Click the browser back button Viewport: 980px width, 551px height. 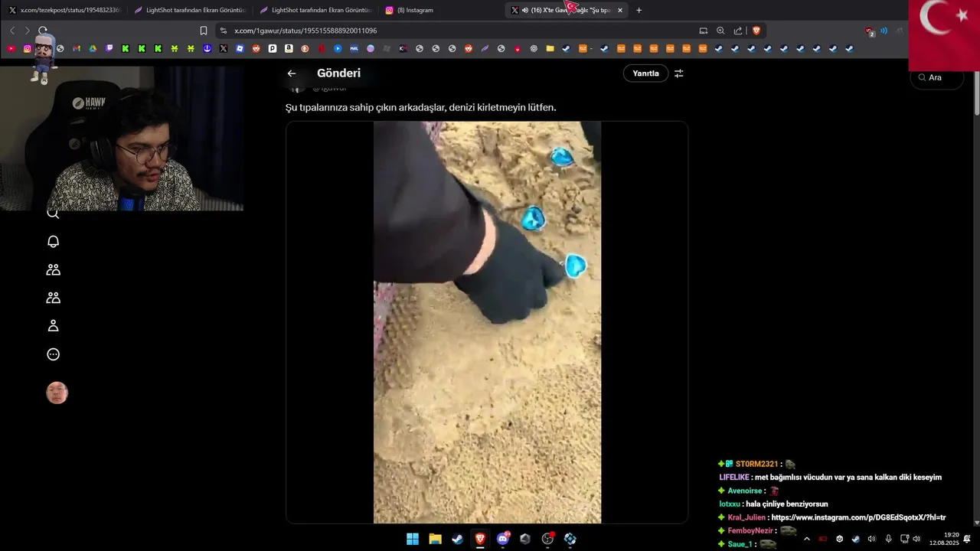pos(12,31)
